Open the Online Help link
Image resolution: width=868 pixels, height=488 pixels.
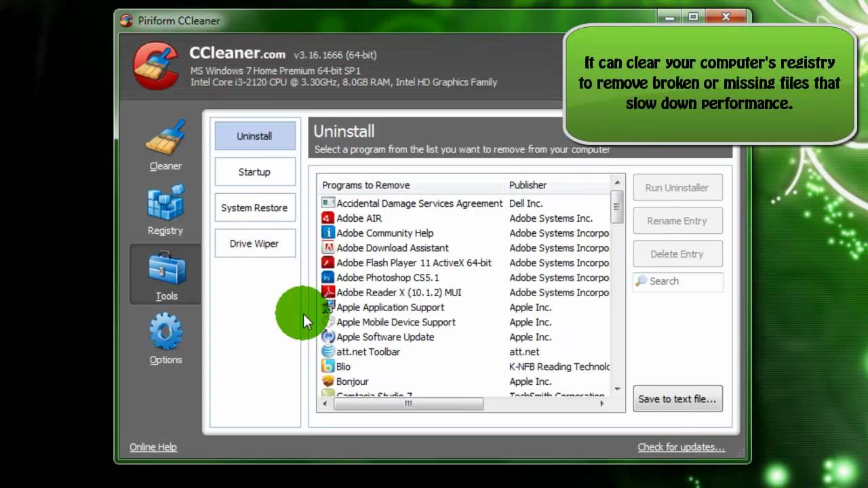(153, 447)
